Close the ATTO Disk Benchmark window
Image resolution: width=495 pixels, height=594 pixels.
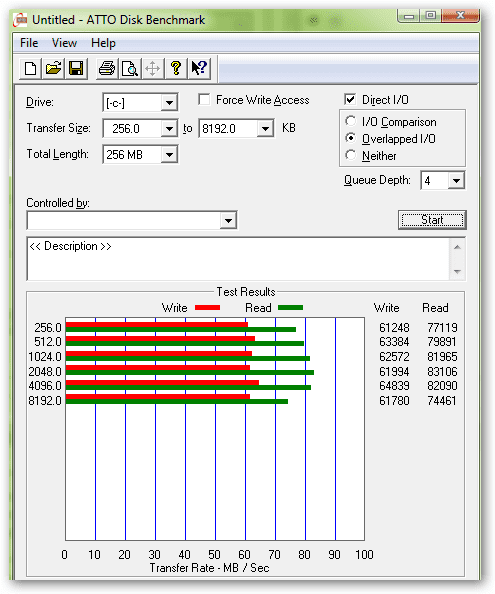point(460,16)
